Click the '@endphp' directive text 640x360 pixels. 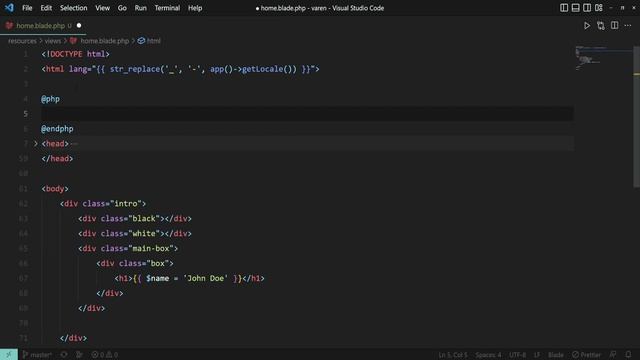click(57, 129)
